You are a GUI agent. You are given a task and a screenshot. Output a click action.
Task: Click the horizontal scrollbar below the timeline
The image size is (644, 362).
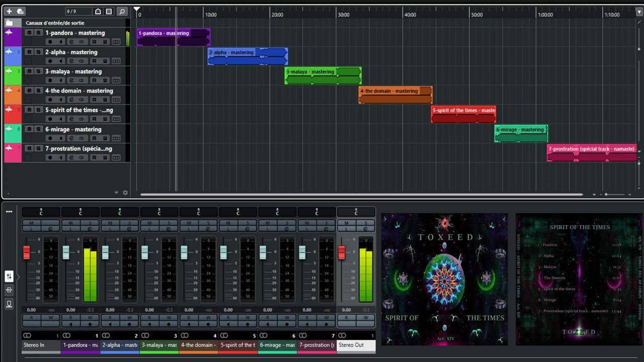(361, 194)
